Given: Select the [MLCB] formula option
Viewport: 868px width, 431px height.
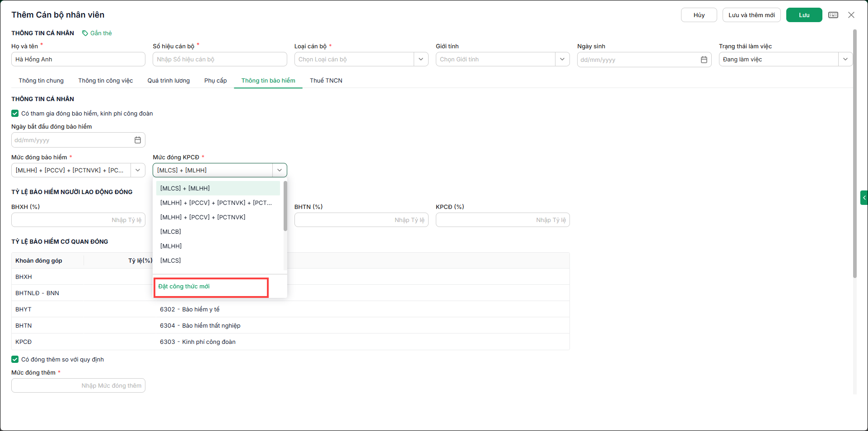Looking at the screenshot, I should tap(218, 232).
